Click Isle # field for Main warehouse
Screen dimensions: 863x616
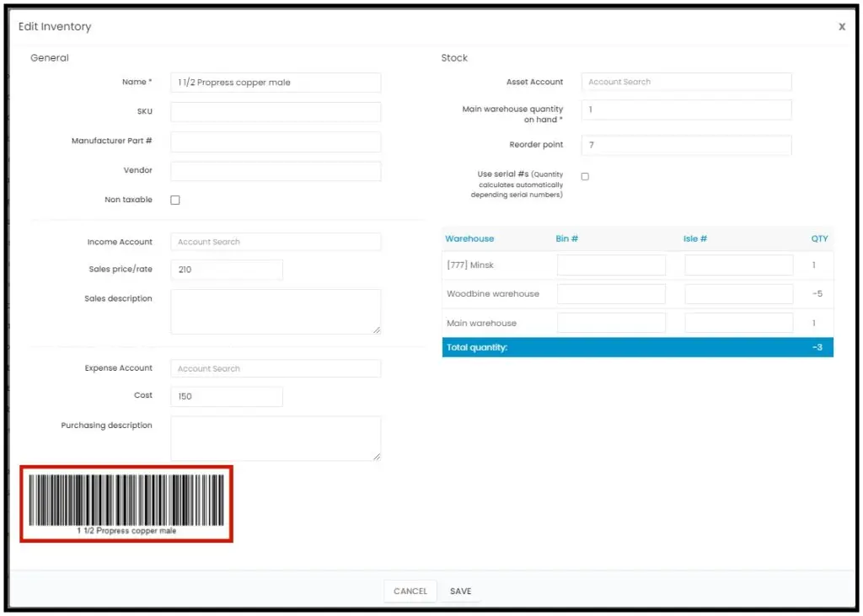[x=738, y=323]
